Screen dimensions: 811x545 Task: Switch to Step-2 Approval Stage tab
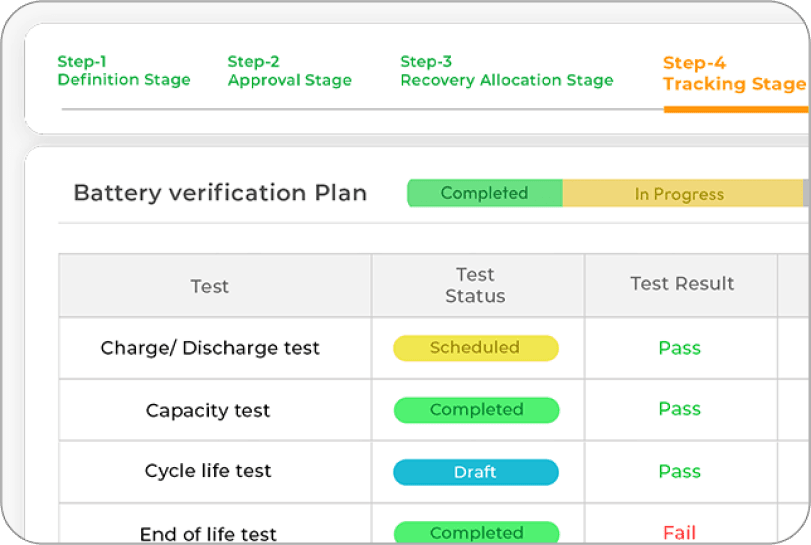click(289, 71)
